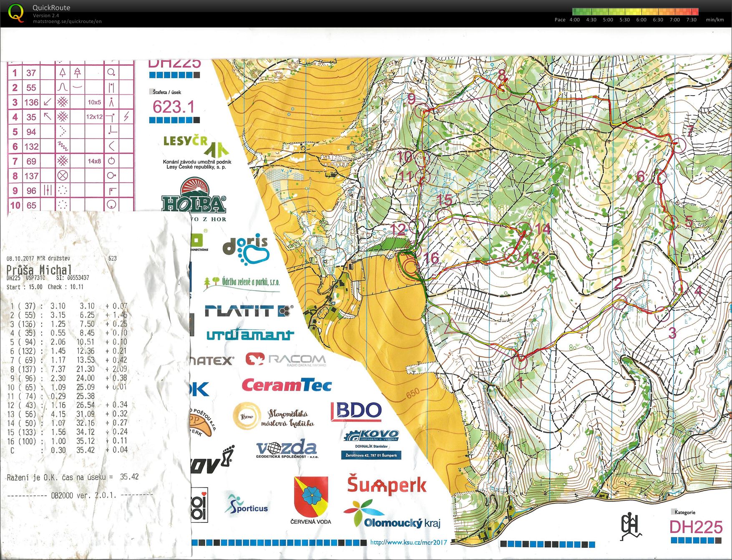The height and width of the screenshot is (560, 732).
Task: Click the 650 contour label on map
Action: point(413,393)
